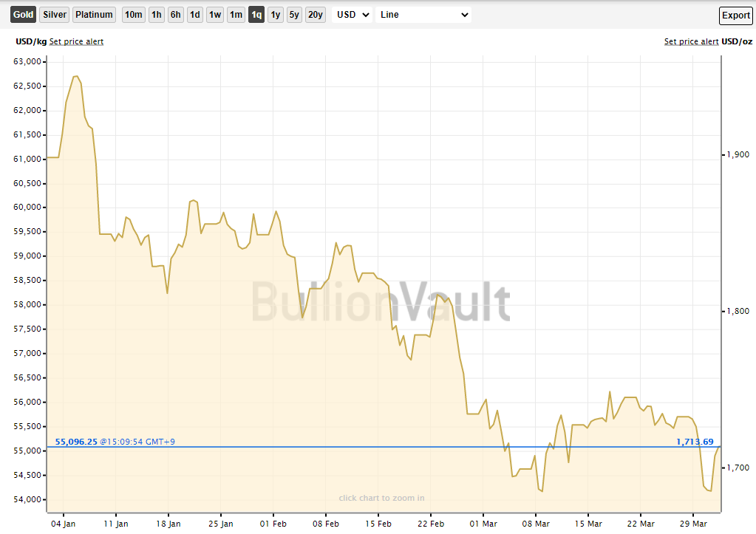Set chart range to 20y

tap(316, 15)
